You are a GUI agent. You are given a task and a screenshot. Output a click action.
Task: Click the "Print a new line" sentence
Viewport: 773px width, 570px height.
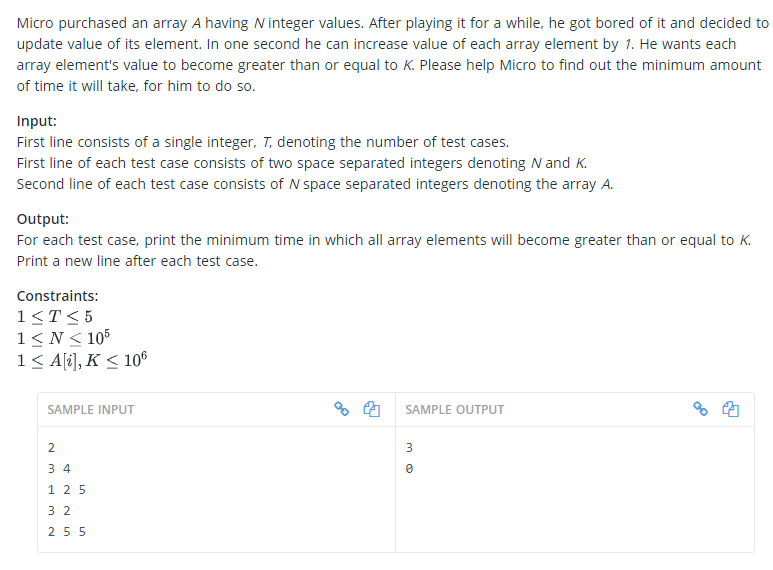point(137,261)
